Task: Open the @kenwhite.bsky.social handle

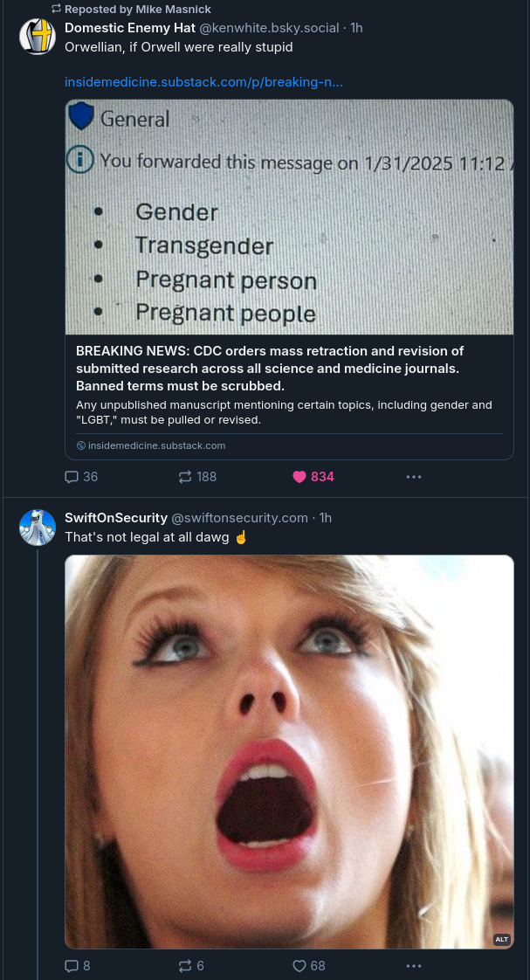Action: (x=269, y=28)
